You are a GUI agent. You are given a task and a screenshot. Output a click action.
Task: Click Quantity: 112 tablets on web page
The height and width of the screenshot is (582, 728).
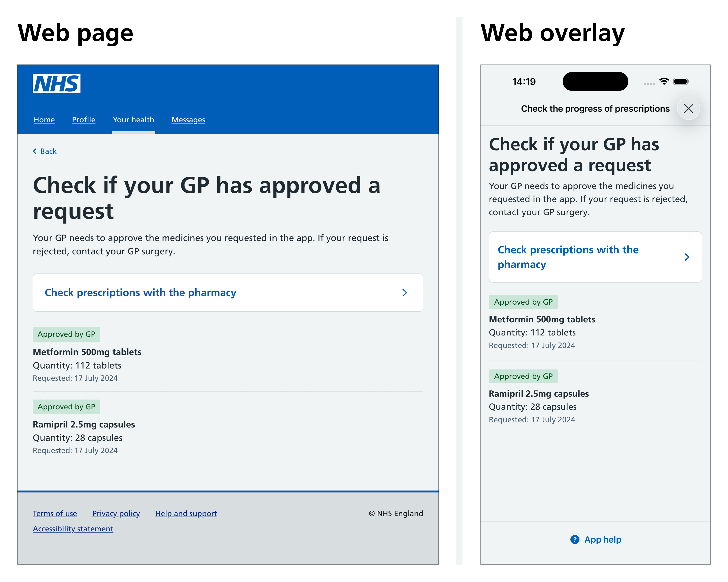(x=77, y=365)
